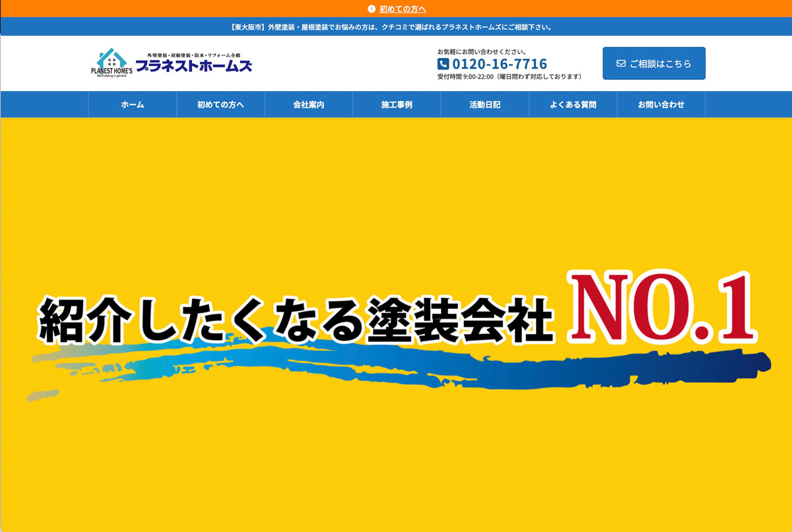The image size is (792, 532).
Task: Click the red NO.1 graphic in banner
Action: (x=663, y=309)
